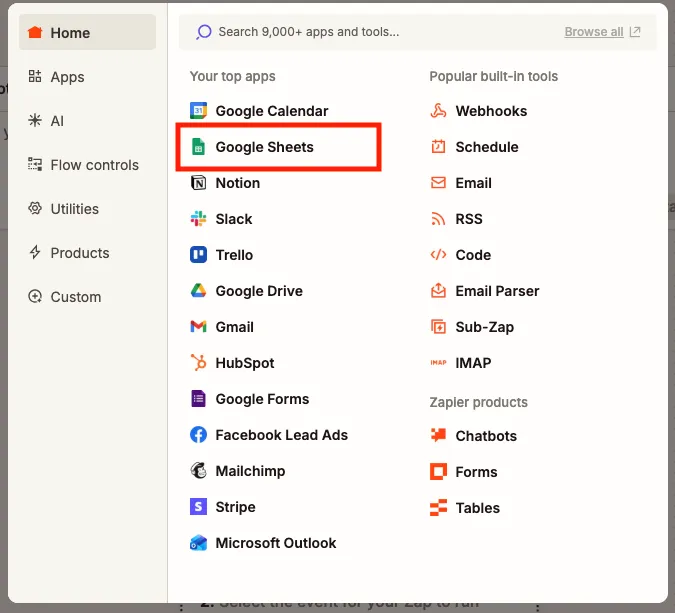Choose the Stripe S icon

click(x=198, y=507)
